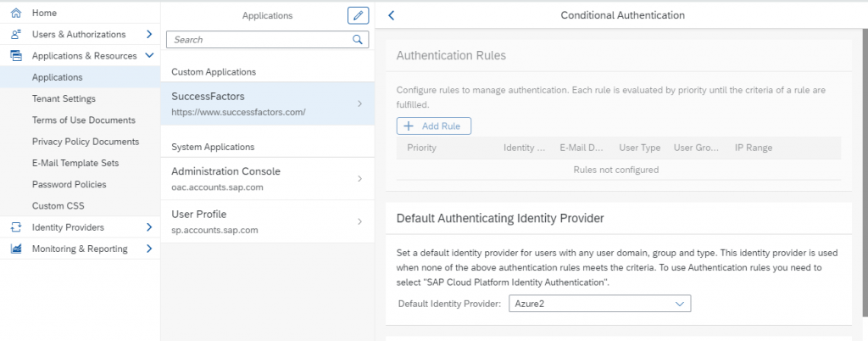The height and width of the screenshot is (341, 868).
Task: Open Administration Console row arrow
Action: coord(359,178)
